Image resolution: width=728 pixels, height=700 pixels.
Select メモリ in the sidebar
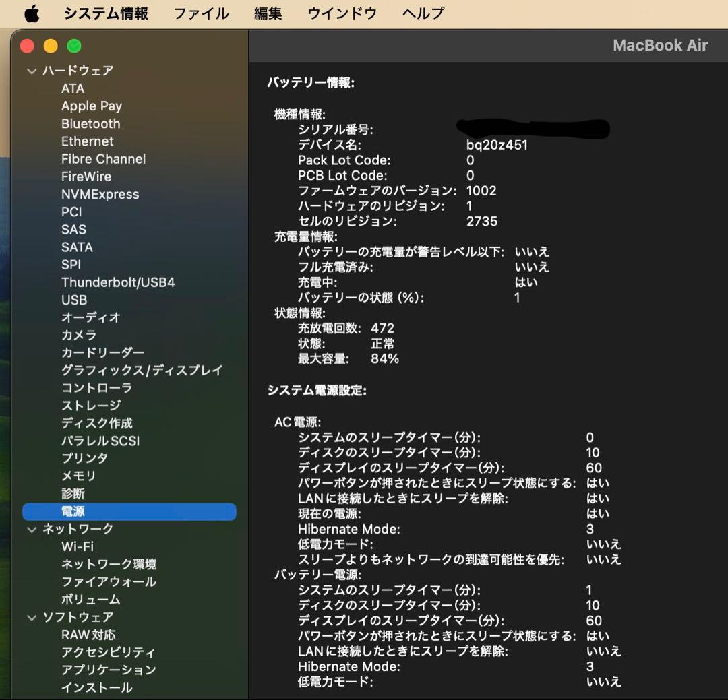pos(79,476)
